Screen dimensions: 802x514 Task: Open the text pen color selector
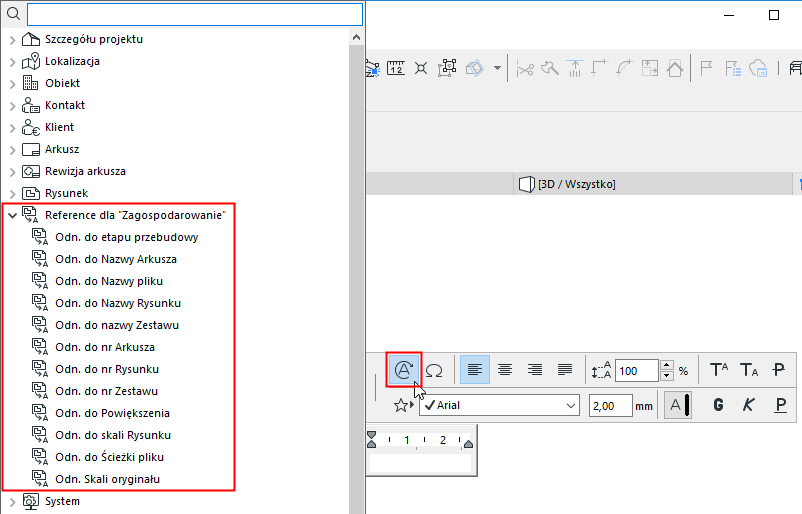(678, 405)
